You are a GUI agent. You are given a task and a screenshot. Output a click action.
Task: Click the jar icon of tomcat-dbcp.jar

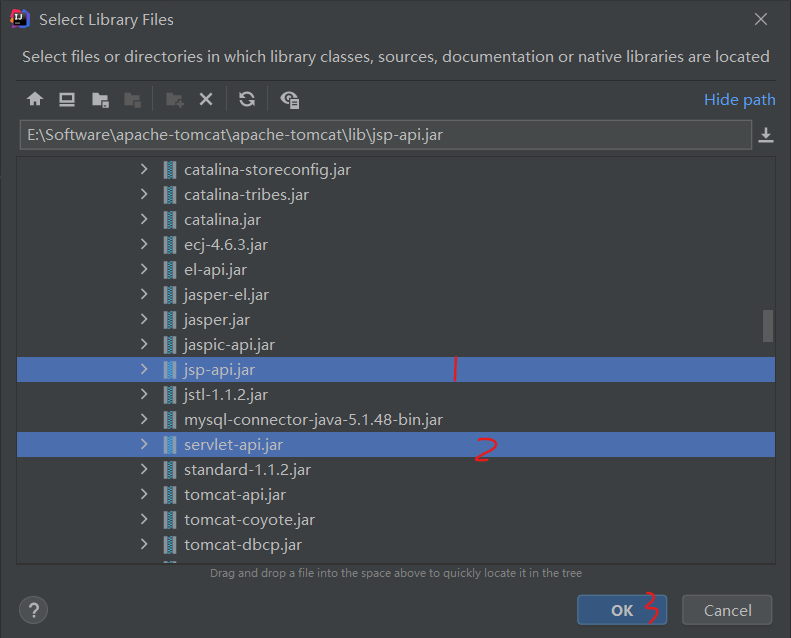[x=170, y=545]
